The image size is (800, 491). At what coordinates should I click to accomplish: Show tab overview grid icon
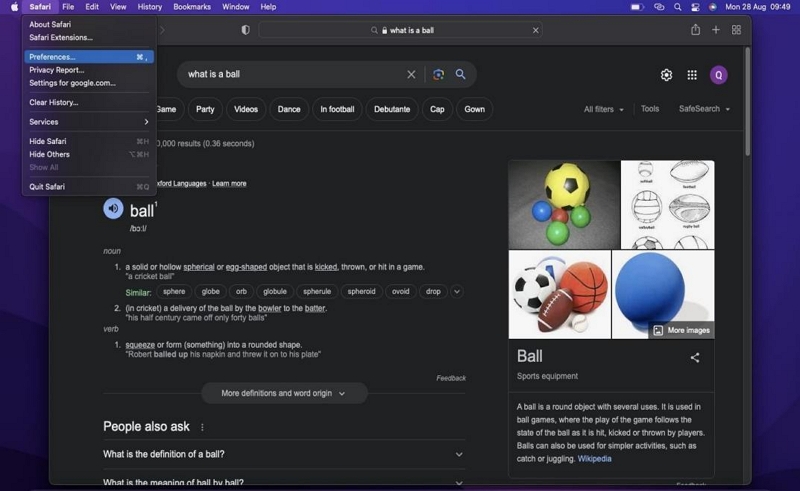pyautogui.click(x=736, y=30)
